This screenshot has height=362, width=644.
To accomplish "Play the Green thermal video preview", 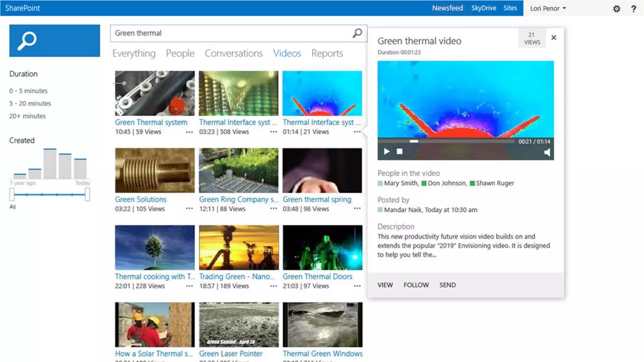I will click(x=386, y=152).
